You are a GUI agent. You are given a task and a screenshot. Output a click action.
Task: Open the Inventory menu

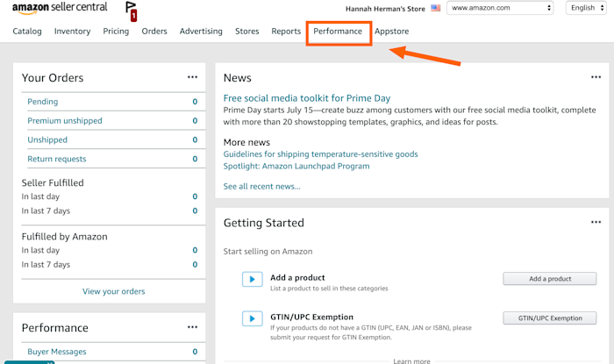click(73, 32)
